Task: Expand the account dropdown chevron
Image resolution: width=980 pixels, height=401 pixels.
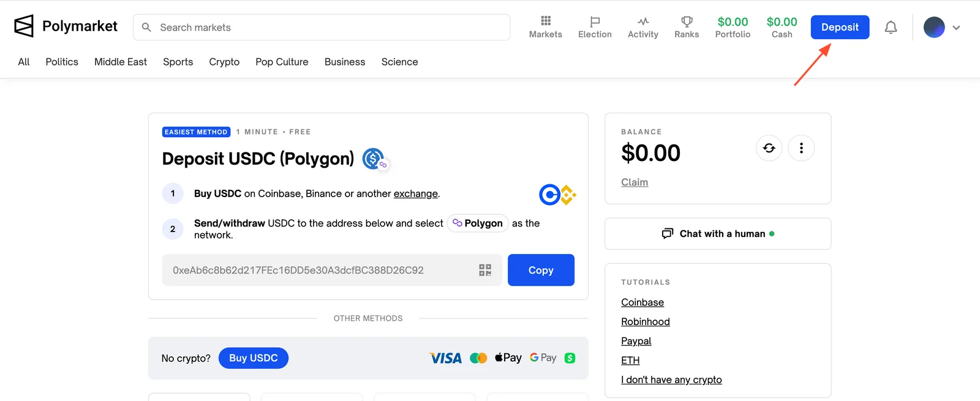Action: pyautogui.click(x=956, y=28)
